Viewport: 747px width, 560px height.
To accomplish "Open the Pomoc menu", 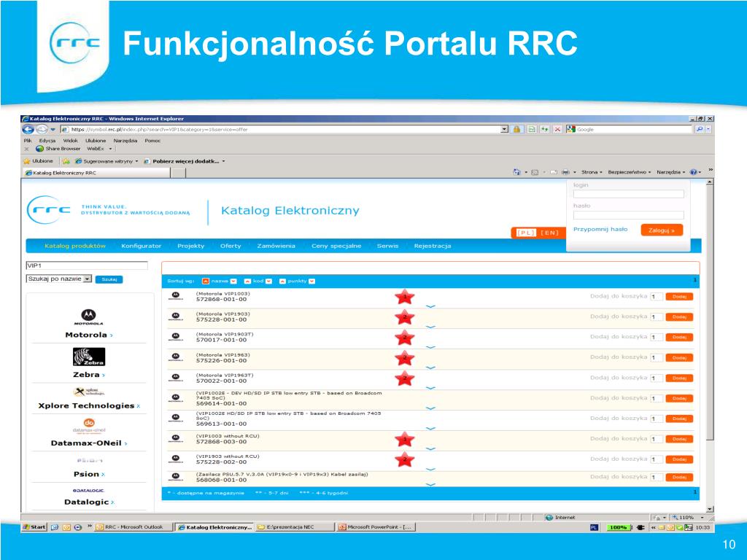I will point(152,141).
